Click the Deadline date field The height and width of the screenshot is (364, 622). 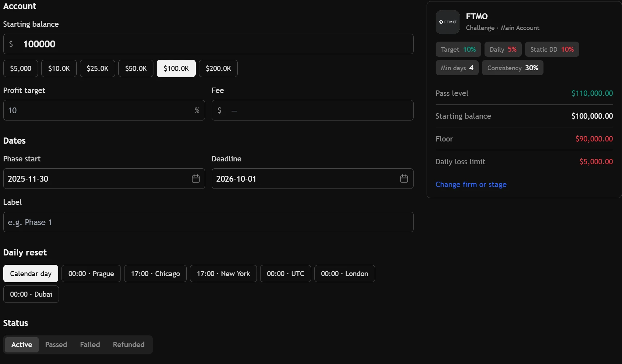tap(313, 179)
